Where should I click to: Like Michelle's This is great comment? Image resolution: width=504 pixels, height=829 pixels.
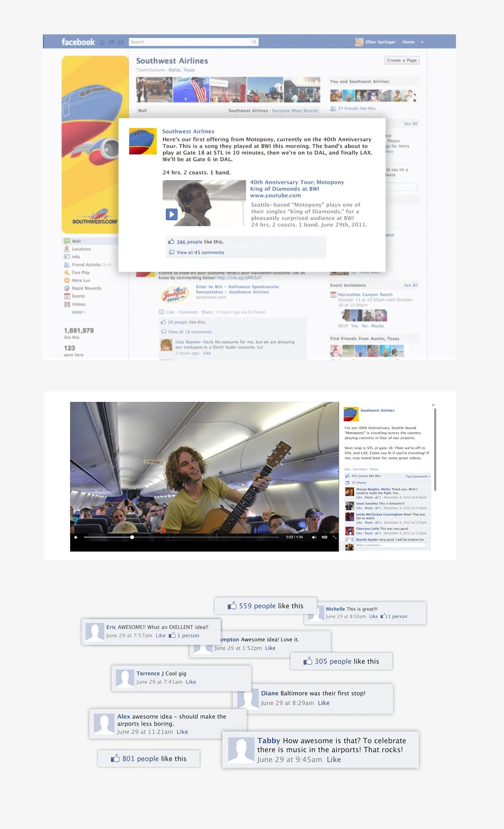tap(373, 616)
